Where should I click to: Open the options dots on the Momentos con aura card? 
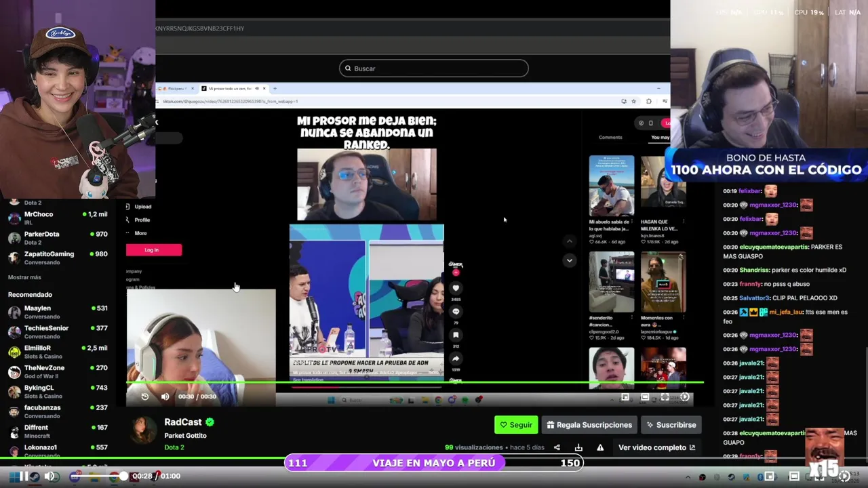(684, 318)
